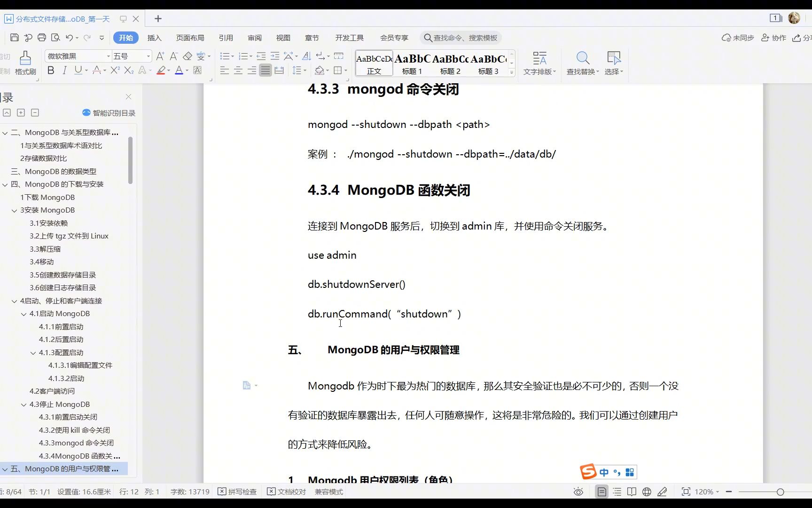
Task: Open the 审阅 ribbon tab
Action: click(x=255, y=38)
